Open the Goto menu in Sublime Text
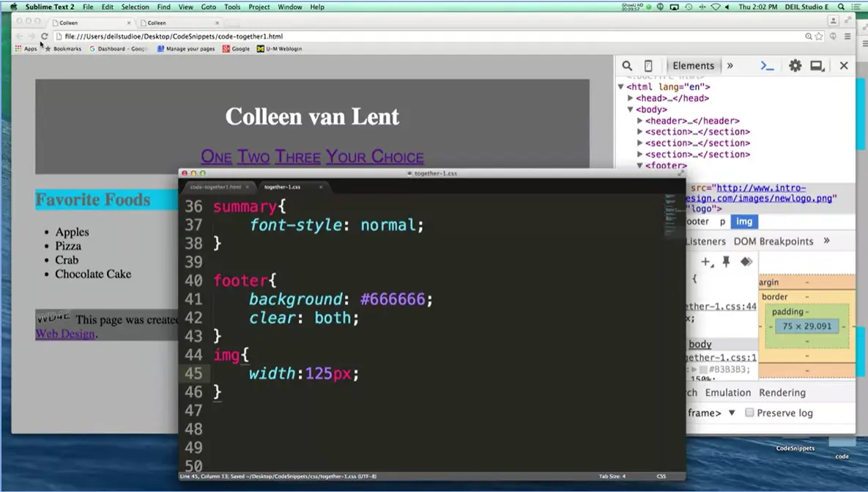This screenshot has height=492, width=868. click(x=208, y=7)
